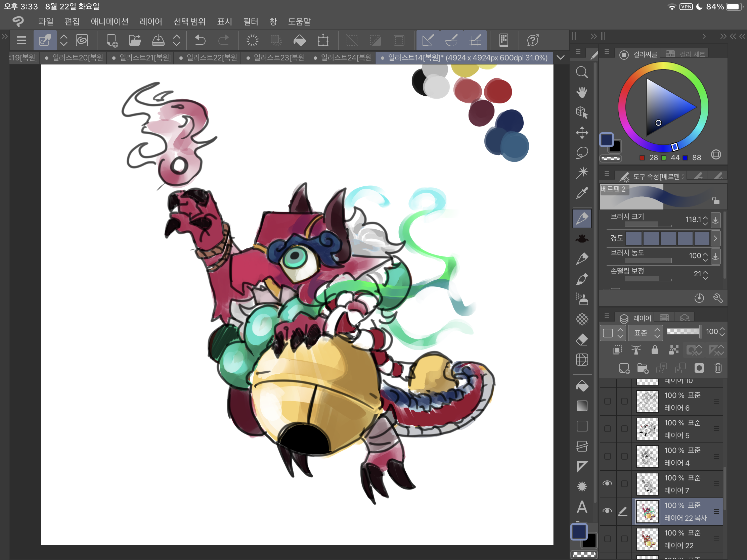Screen dimensions: 747x560
Task: Select the text tool
Action: [581, 507]
